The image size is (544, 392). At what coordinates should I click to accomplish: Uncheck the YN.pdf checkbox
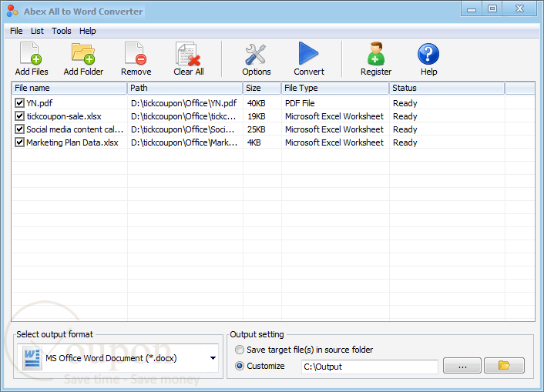coord(19,103)
